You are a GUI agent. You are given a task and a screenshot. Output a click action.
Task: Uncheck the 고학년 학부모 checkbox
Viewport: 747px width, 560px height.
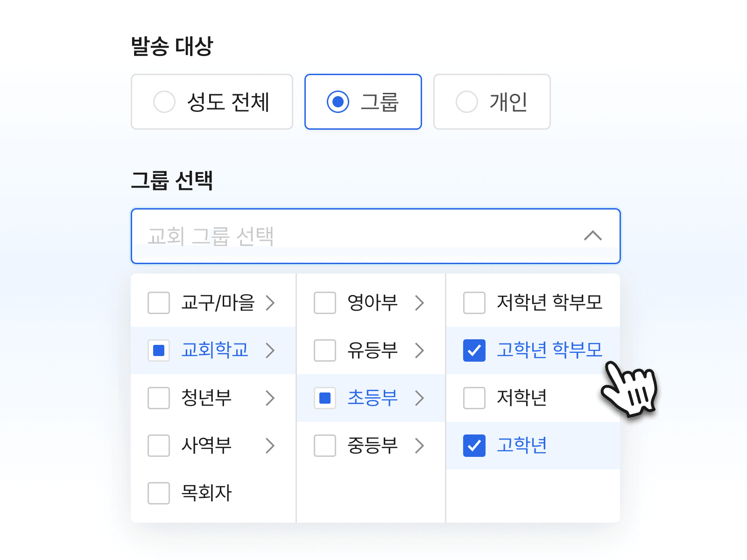[x=474, y=350]
